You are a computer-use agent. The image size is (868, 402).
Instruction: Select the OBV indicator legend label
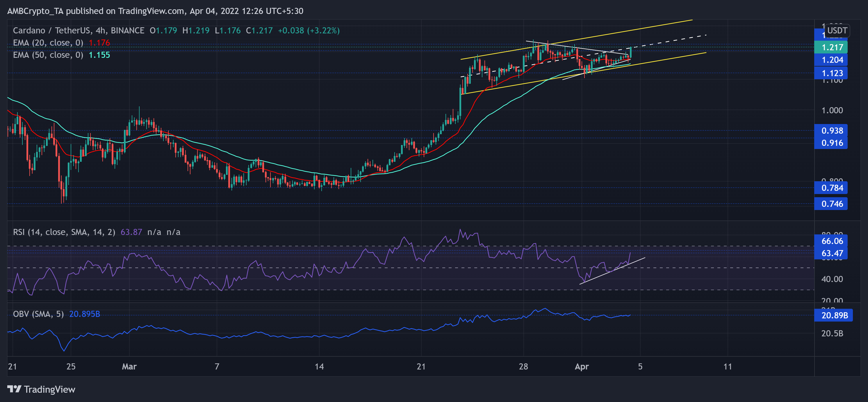(x=38, y=314)
